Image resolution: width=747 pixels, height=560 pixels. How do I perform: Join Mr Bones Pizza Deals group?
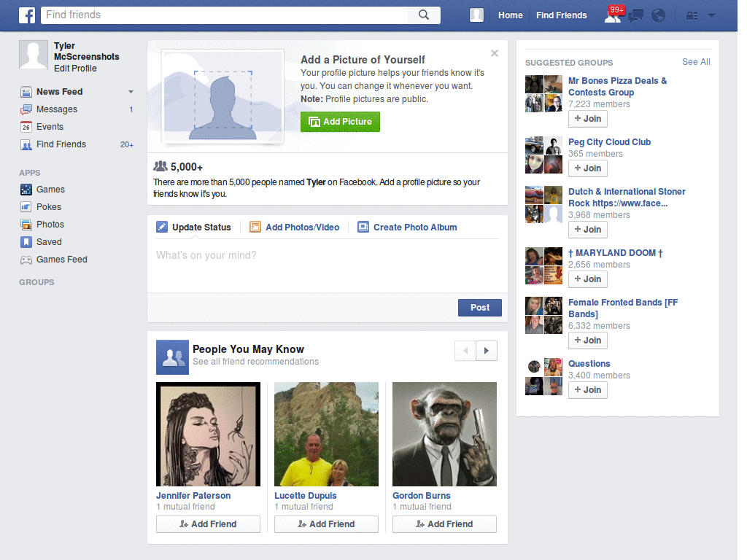point(588,119)
